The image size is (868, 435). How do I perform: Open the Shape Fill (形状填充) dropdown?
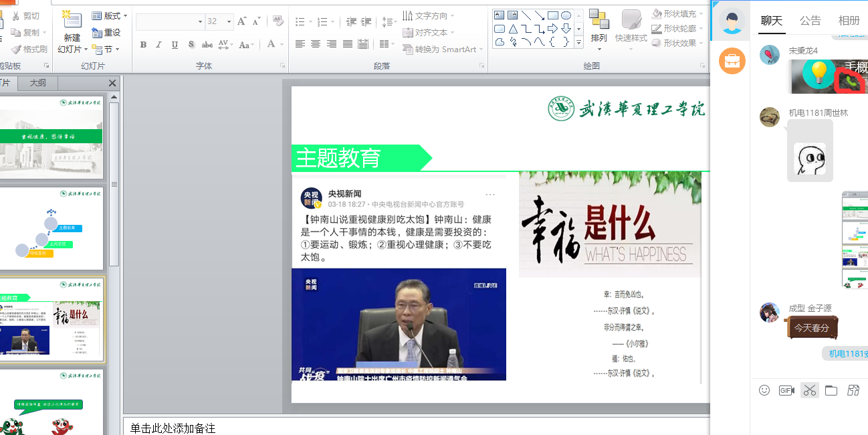coord(675,14)
